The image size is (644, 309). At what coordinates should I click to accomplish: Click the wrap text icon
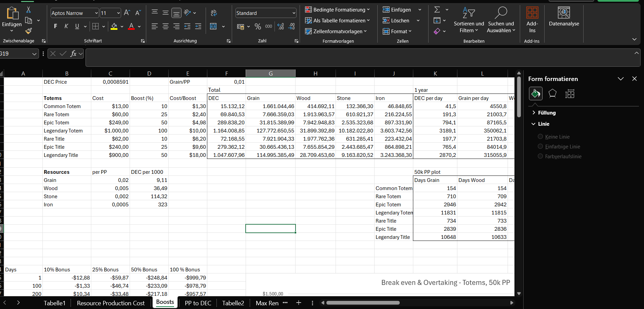point(214,13)
